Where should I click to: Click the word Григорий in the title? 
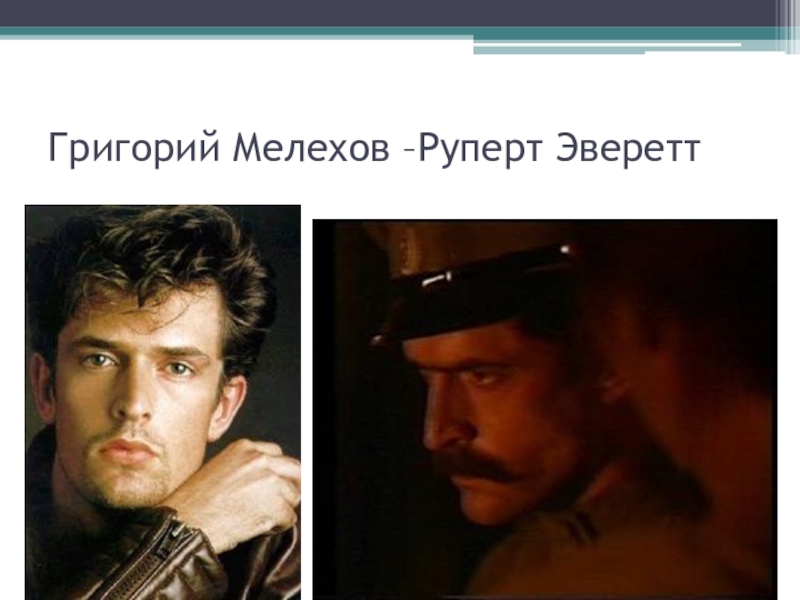[x=134, y=149]
